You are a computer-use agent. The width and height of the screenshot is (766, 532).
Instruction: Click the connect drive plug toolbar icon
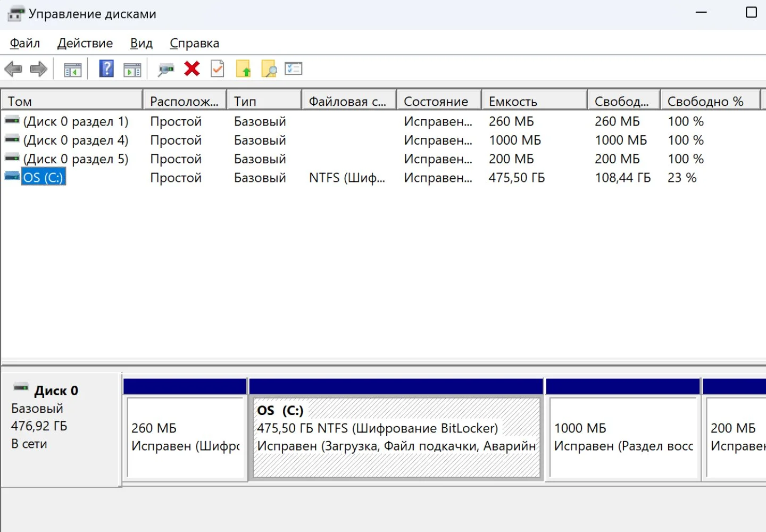pyautogui.click(x=166, y=69)
